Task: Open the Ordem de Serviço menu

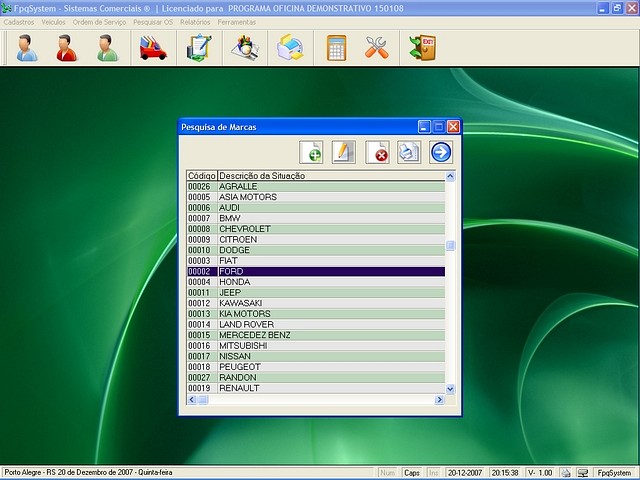Action: coord(99,22)
